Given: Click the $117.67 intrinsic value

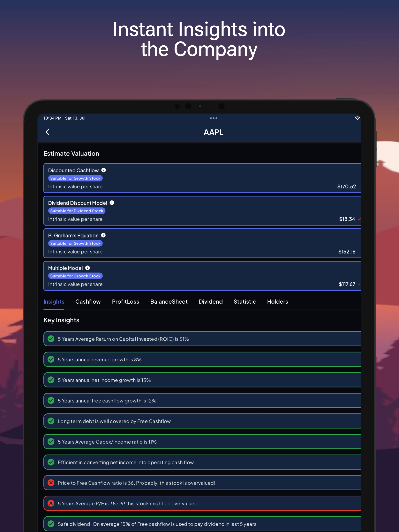Looking at the screenshot, I should tap(347, 284).
